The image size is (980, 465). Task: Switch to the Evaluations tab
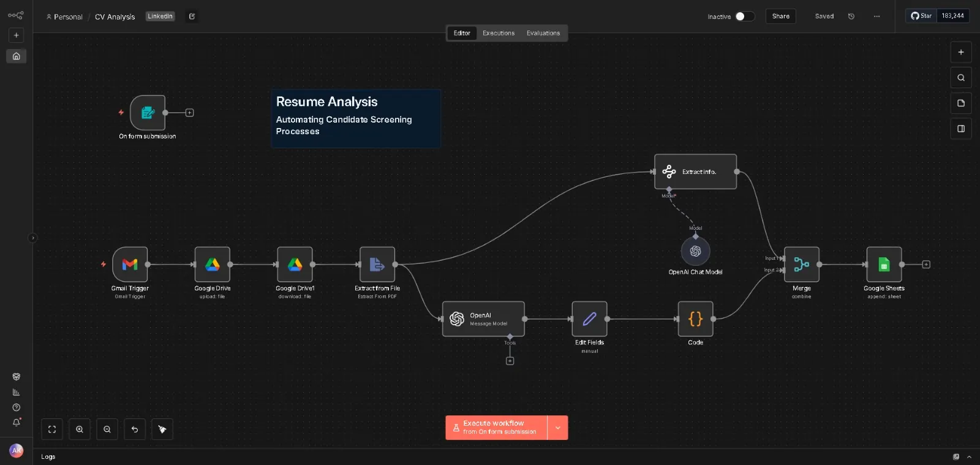pyautogui.click(x=543, y=33)
